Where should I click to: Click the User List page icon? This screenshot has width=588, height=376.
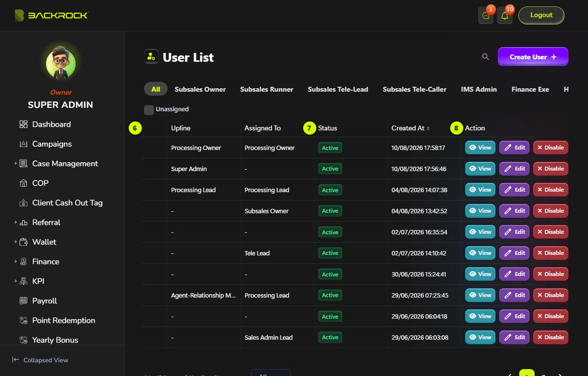pos(151,57)
